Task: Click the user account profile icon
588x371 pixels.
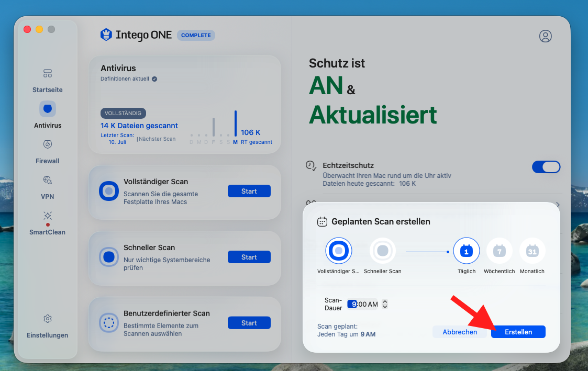Action: pyautogui.click(x=545, y=36)
